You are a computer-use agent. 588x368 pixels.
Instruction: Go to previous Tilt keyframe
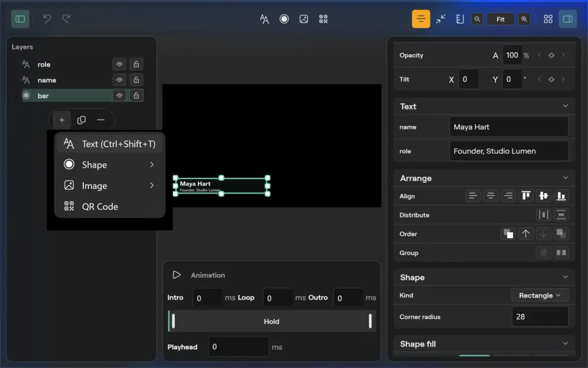tap(540, 79)
